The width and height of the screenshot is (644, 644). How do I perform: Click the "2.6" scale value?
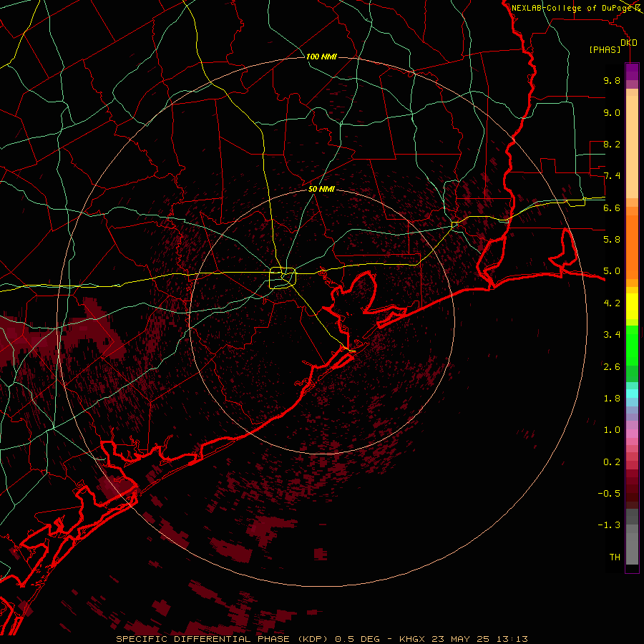(x=612, y=367)
